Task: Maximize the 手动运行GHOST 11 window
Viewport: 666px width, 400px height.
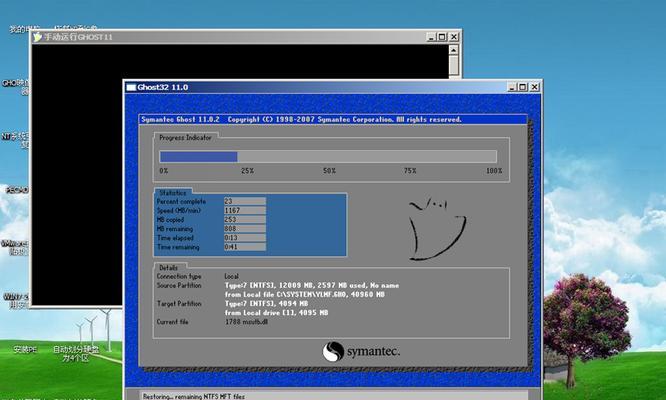Action: pyautogui.click(x=442, y=37)
